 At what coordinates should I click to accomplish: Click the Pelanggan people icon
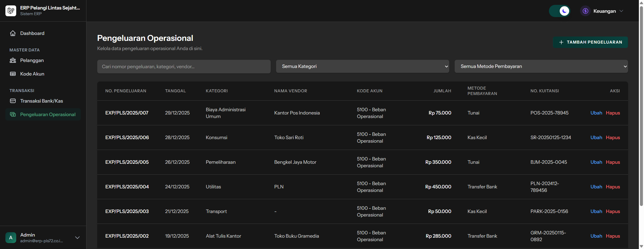coord(13,60)
